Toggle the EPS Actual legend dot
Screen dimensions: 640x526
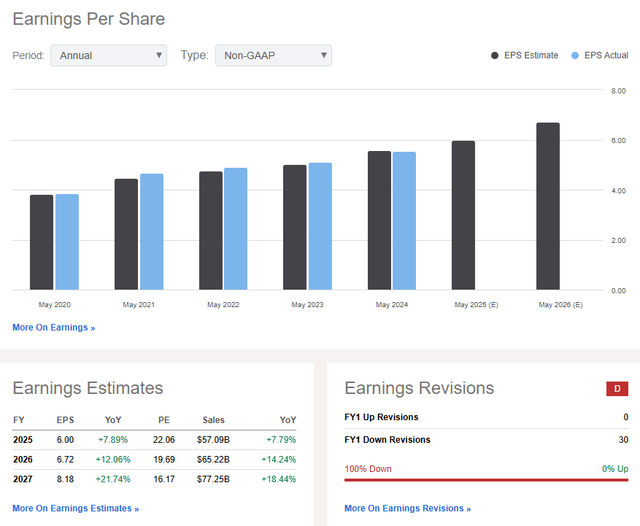coord(575,56)
